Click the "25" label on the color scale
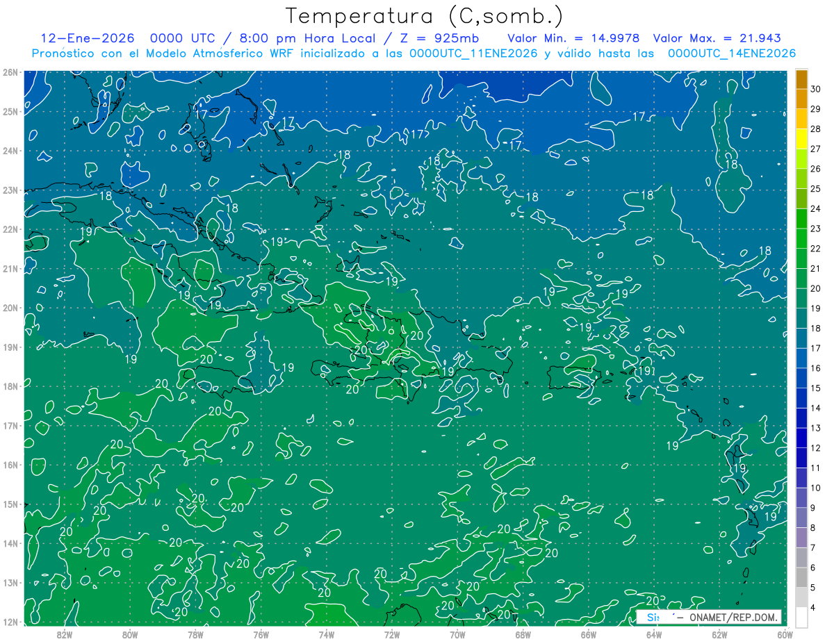The height and width of the screenshot is (644, 834). pos(816,189)
